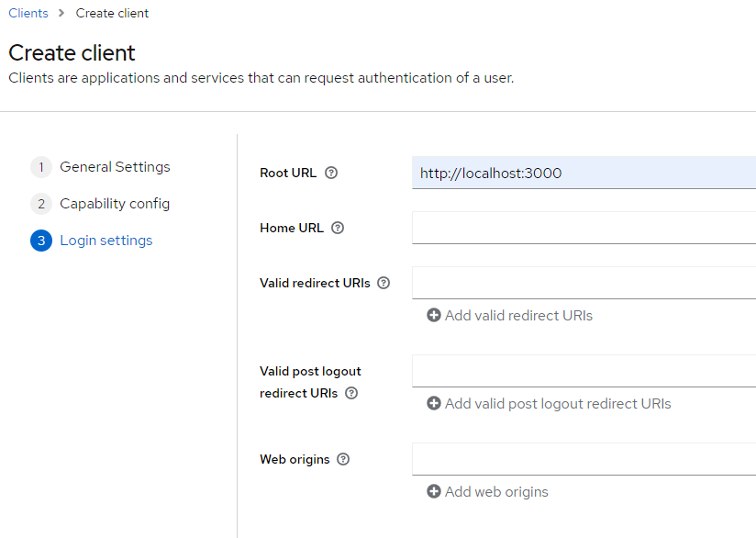Click the Add web origins text
Viewport: 756px width, 538px height.
[496, 492]
